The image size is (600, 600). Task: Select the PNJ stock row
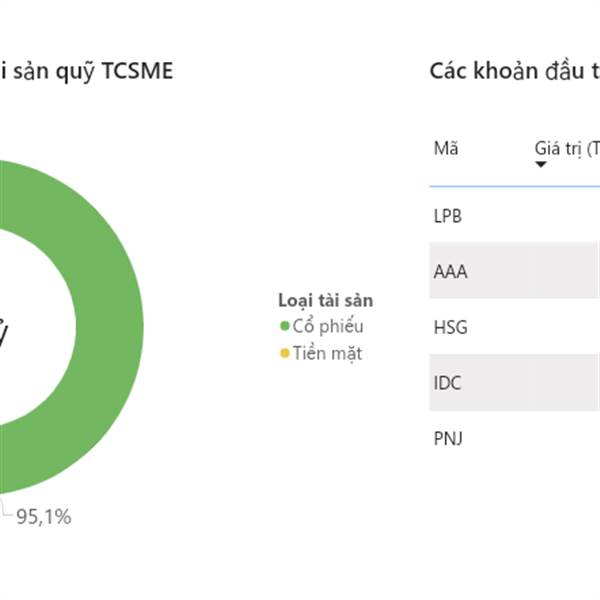pos(515,439)
